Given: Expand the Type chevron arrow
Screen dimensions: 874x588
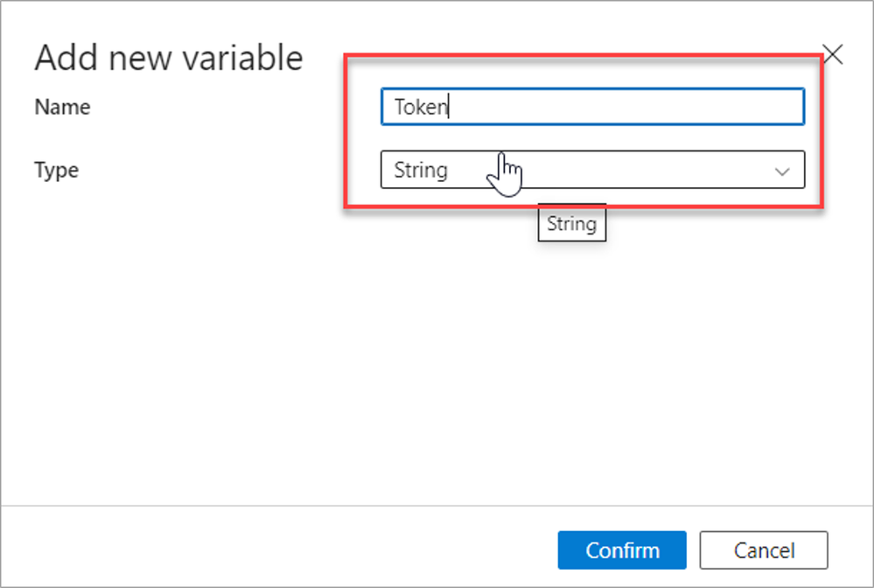Looking at the screenshot, I should pos(783,171).
